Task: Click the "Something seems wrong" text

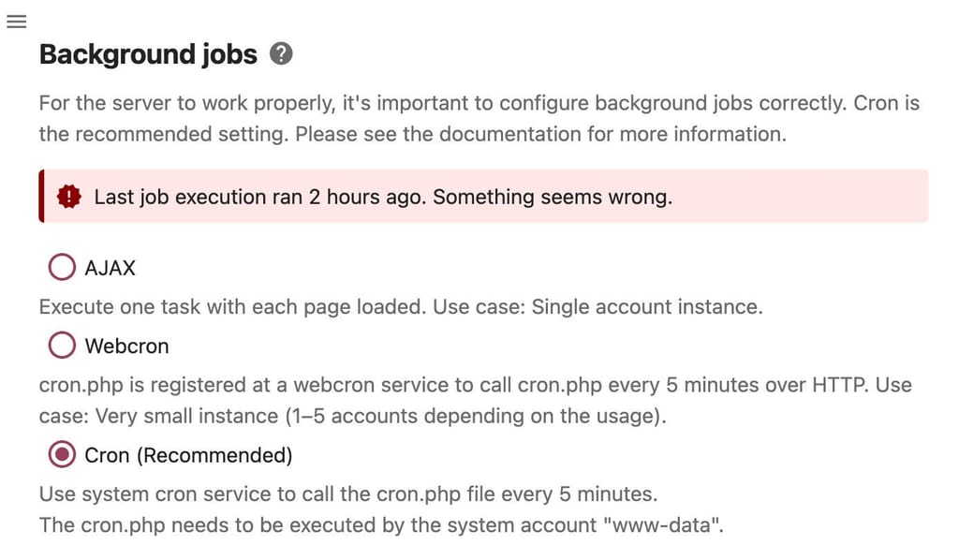Action: click(553, 197)
